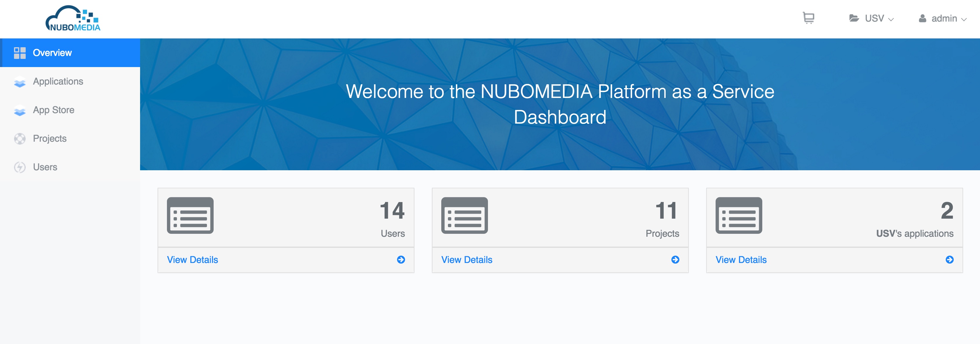The image size is (980, 344).
Task: Click the list icon on USV's applications card
Action: 739,215
